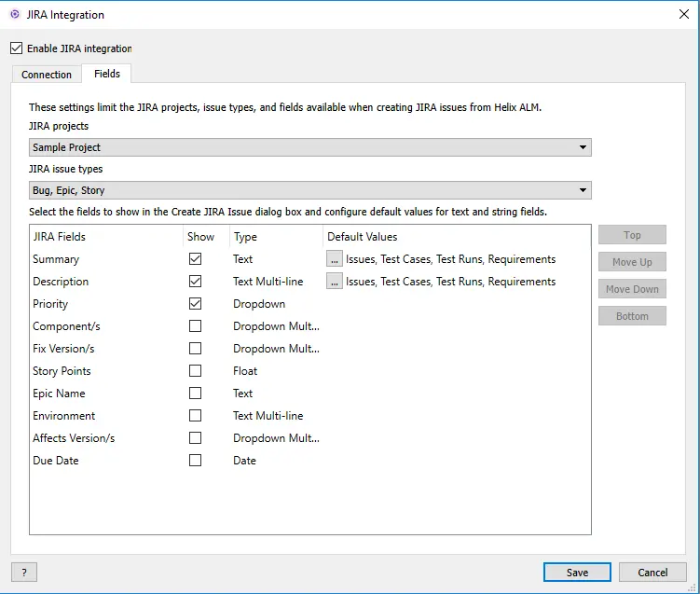The image size is (700, 594).
Task: Check Show for the Due Date field
Action: (x=195, y=461)
